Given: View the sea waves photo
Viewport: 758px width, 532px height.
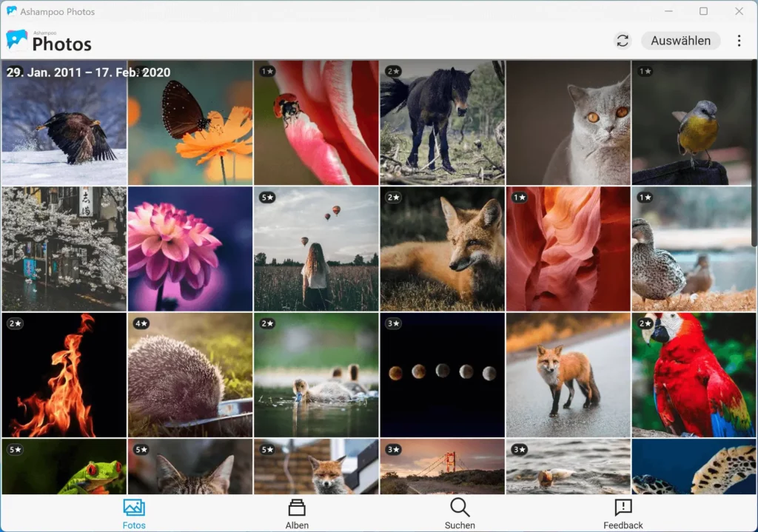Looking at the screenshot, I should pos(568,466).
